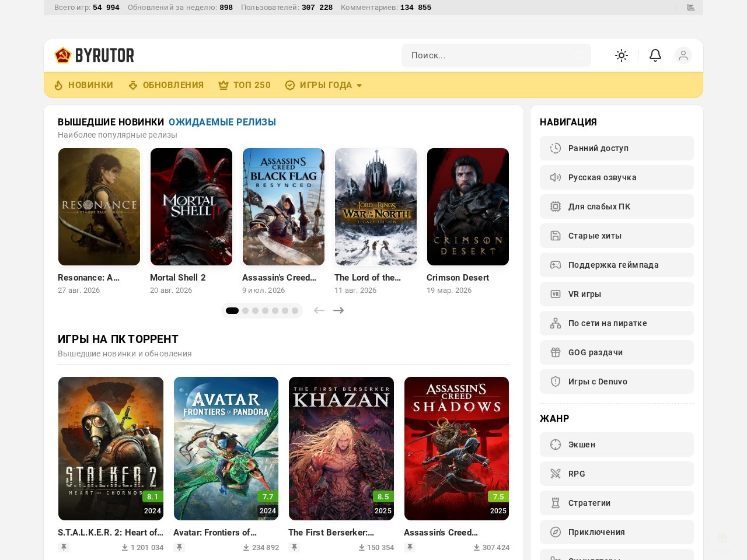
Task: Open The First Berserker: Khazan cover
Action: pos(341,449)
